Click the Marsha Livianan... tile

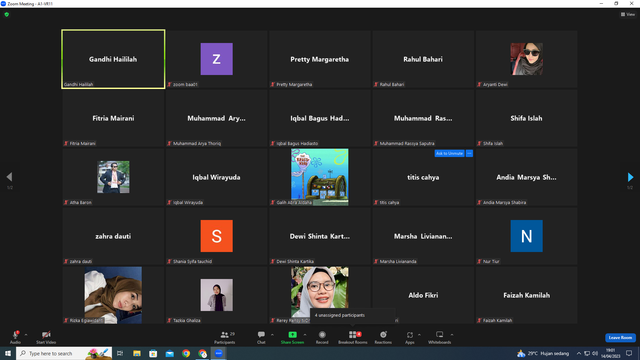pos(423,236)
